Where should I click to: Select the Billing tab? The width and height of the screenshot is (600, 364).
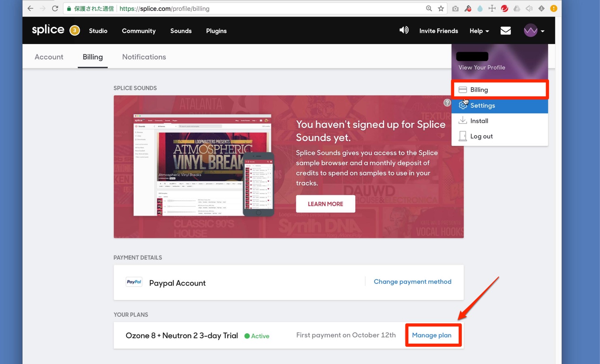click(x=93, y=57)
